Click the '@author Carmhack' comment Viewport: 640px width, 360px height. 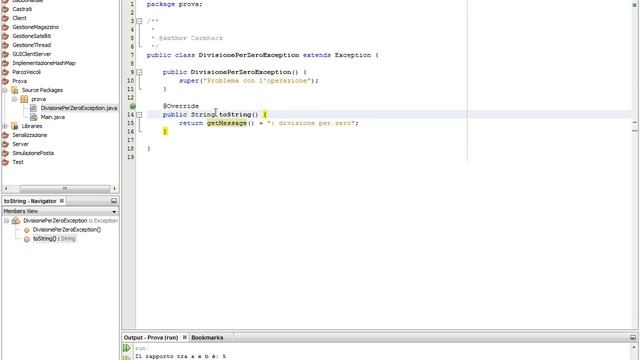coord(191,38)
